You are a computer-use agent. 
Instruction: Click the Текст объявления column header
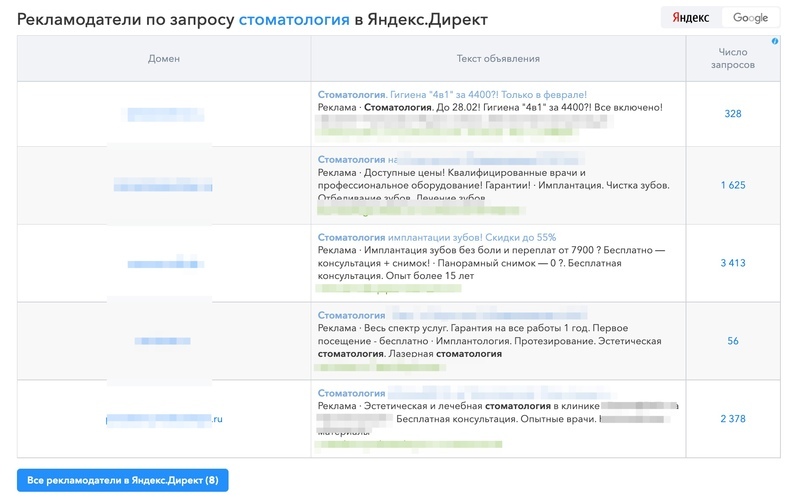[498, 59]
